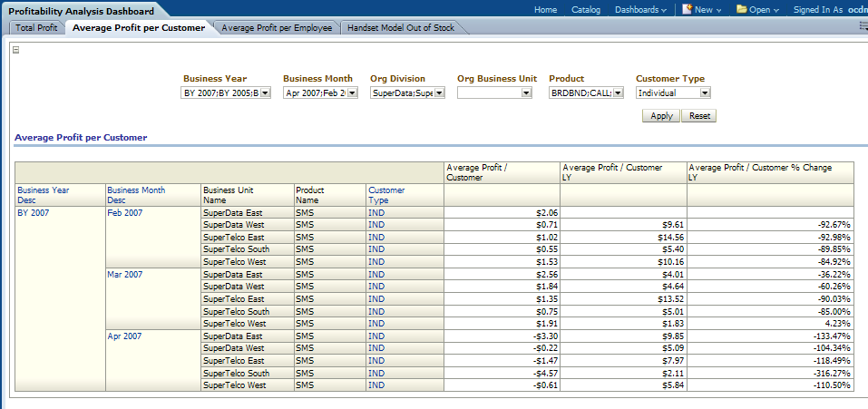Expand the Product dropdown

point(618,93)
